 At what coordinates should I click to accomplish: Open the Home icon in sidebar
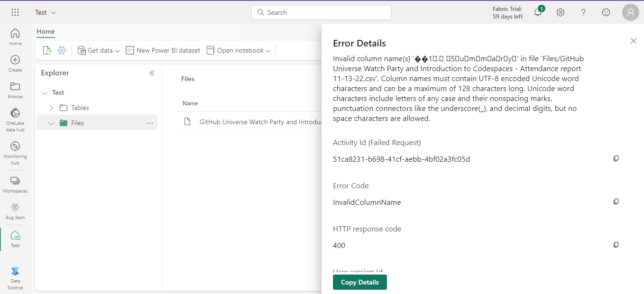click(x=15, y=34)
